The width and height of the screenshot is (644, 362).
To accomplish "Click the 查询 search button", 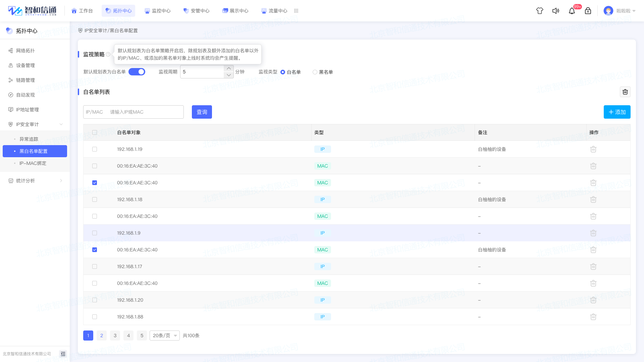I will [202, 112].
